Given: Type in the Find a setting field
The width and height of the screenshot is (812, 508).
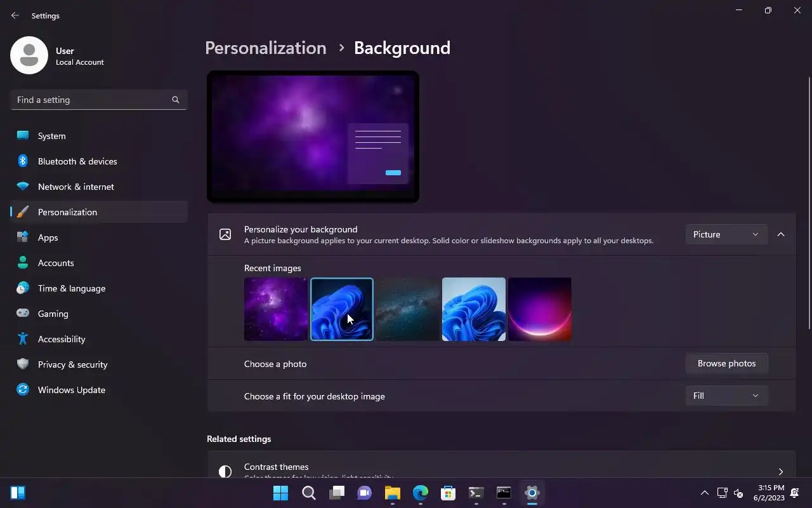Looking at the screenshot, I should (99, 100).
